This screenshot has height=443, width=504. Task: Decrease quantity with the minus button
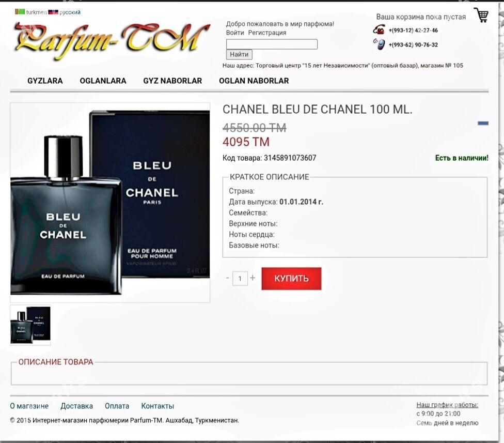coord(228,277)
